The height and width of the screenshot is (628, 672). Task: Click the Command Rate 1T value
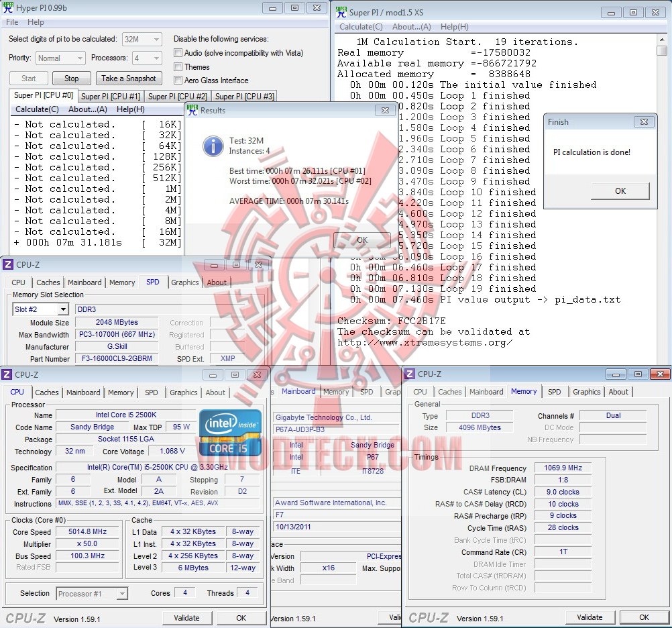coord(563,552)
